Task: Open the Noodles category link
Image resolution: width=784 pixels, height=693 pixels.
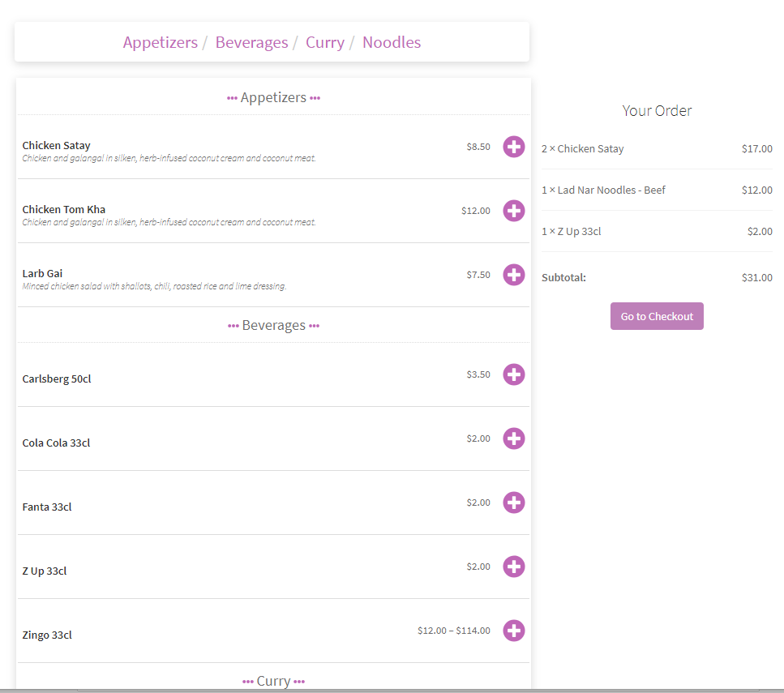Action: tap(392, 42)
